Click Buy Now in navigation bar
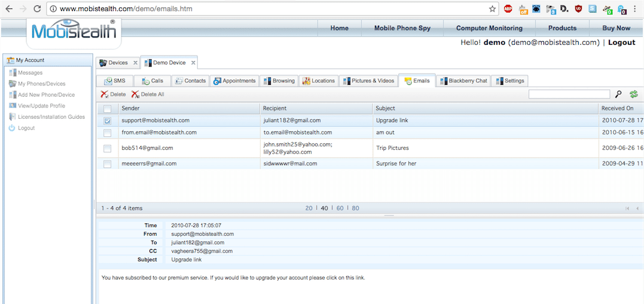This screenshot has height=304, width=644. tap(616, 28)
